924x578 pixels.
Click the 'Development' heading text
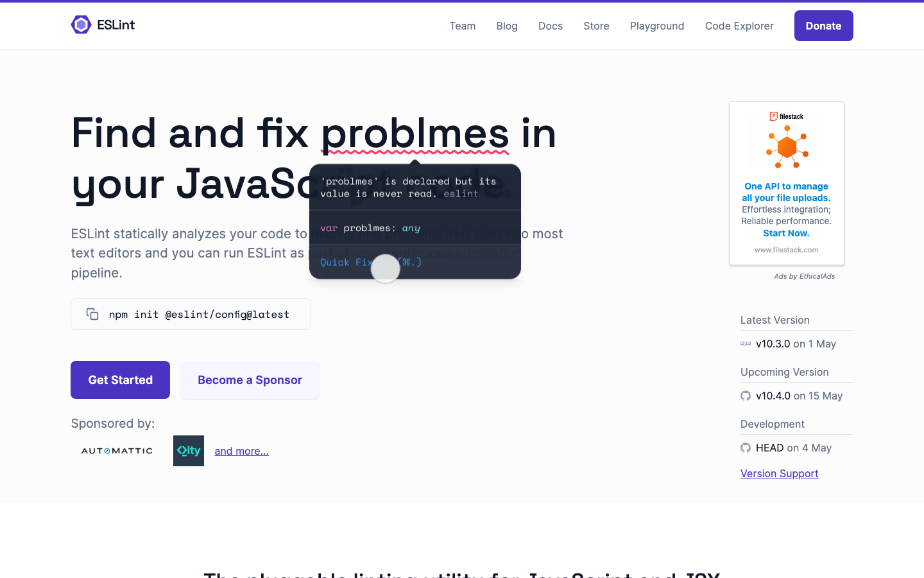point(773,424)
